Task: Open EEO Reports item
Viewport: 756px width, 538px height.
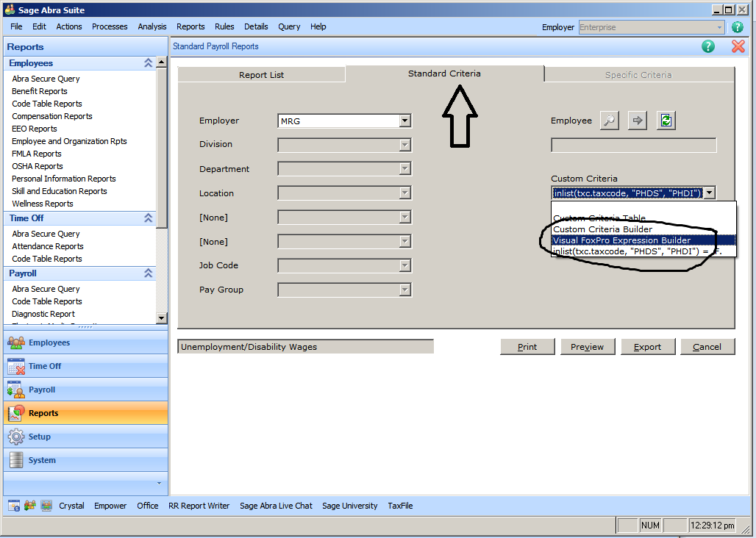Action: tap(35, 129)
